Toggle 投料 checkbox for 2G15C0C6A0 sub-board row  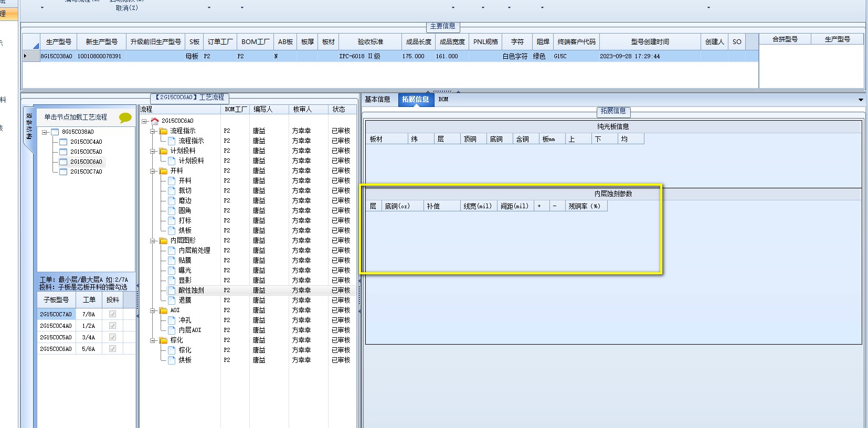point(112,349)
